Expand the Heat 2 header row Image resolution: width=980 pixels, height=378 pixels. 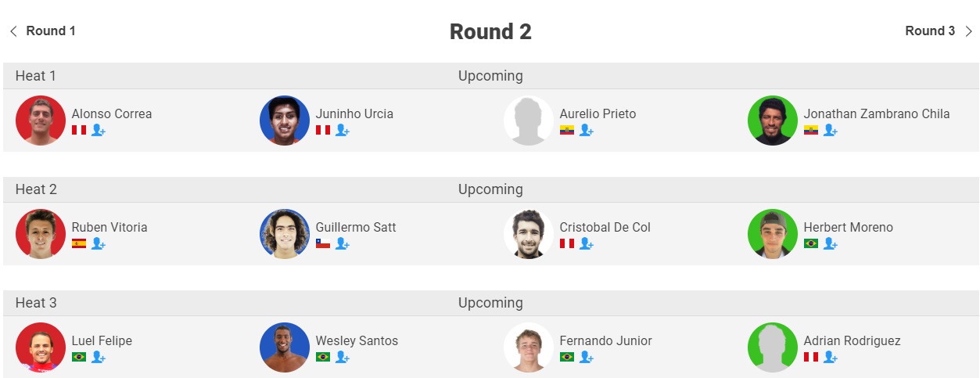click(490, 189)
